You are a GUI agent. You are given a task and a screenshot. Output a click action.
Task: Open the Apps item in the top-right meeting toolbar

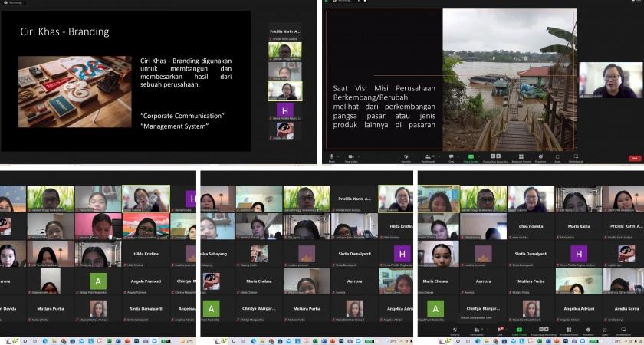(557, 156)
